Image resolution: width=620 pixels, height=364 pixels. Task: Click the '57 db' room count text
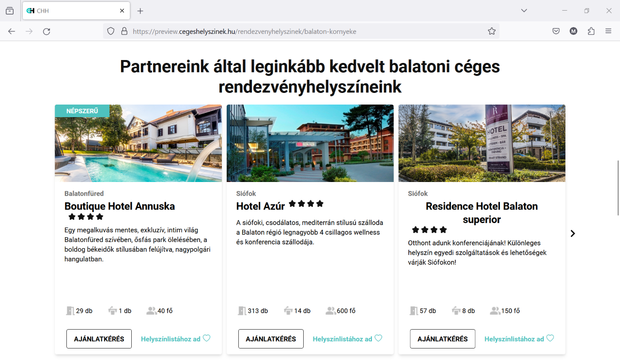pos(428,311)
